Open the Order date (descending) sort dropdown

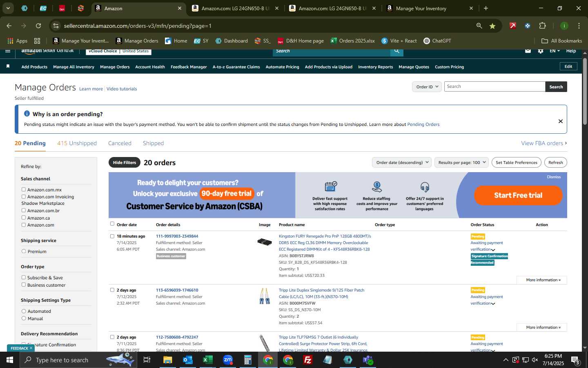(402, 162)
